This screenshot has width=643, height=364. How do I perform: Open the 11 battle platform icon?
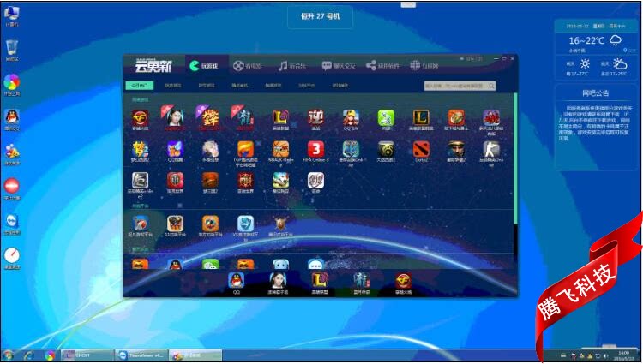click(x=175, y=226)
